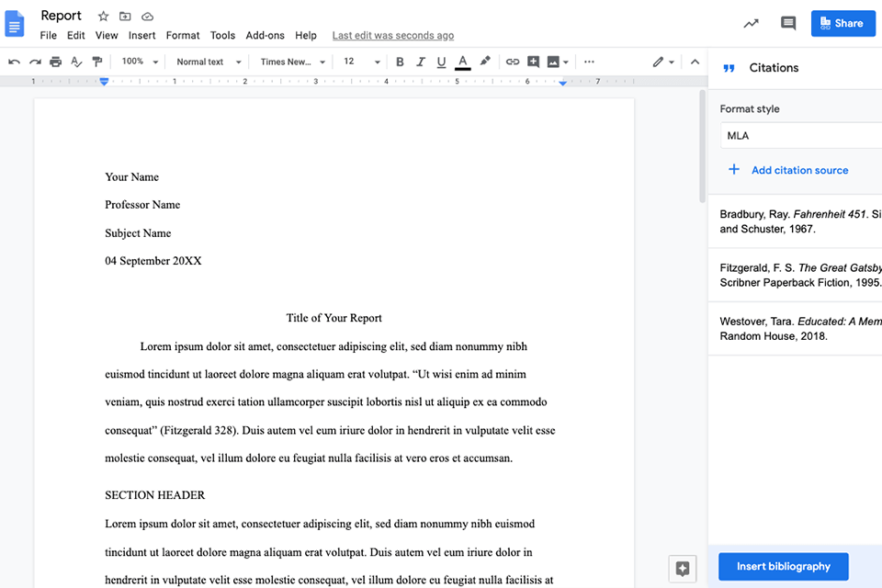Screen dimensions: 882x588
Task: Click the Your Name line
Action: (x=131, y=176)
